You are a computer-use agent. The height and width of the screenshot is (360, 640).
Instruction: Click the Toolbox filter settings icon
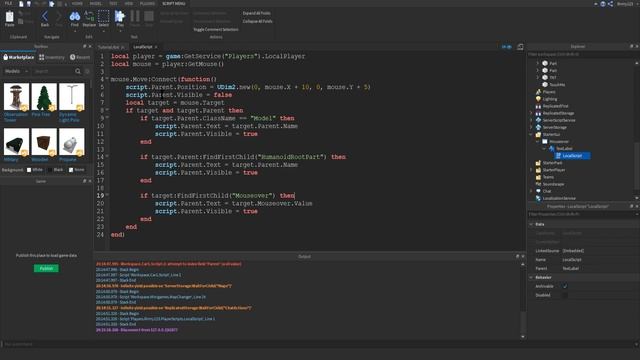[x=87, y=71]
